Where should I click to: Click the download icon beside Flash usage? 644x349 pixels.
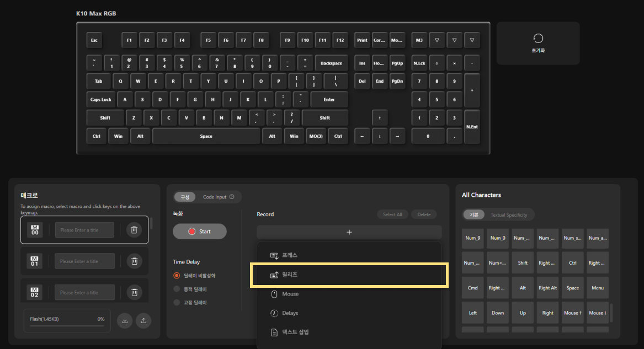click(x=125, y=321)
